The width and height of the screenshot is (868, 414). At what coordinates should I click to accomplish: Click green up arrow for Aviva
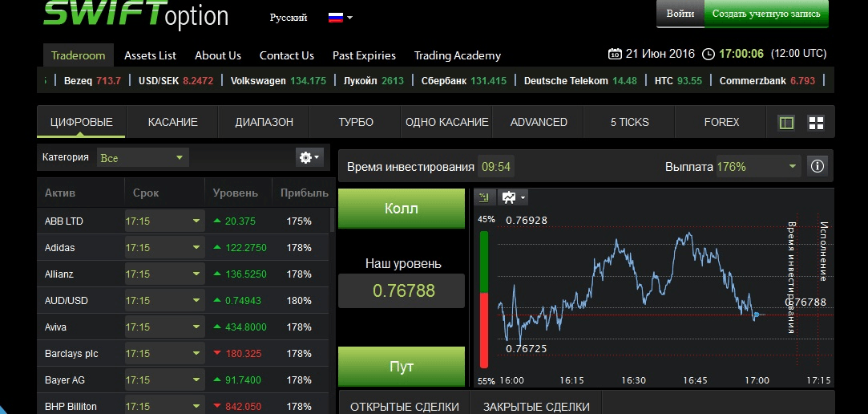point(217,327)
